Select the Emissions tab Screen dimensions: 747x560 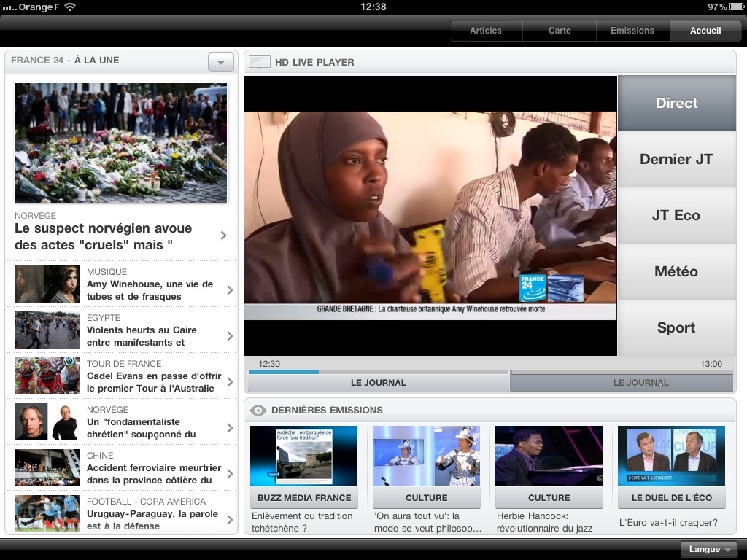coord(632,31)
